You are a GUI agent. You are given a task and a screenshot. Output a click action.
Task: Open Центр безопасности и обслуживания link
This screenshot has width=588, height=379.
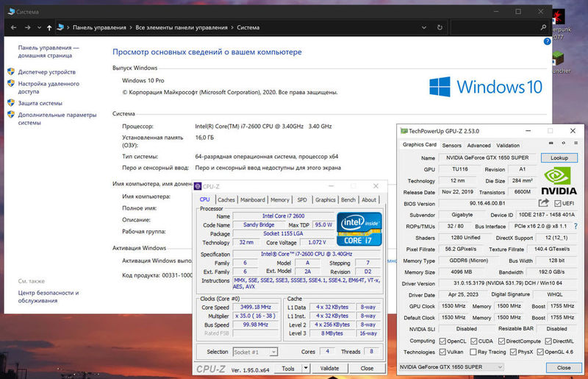(49, 297)
